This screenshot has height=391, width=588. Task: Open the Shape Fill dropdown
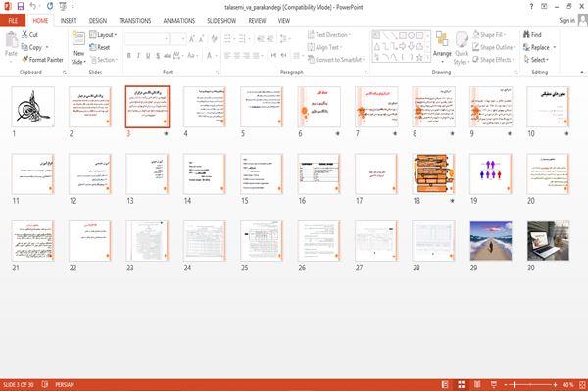click(489, 35)
